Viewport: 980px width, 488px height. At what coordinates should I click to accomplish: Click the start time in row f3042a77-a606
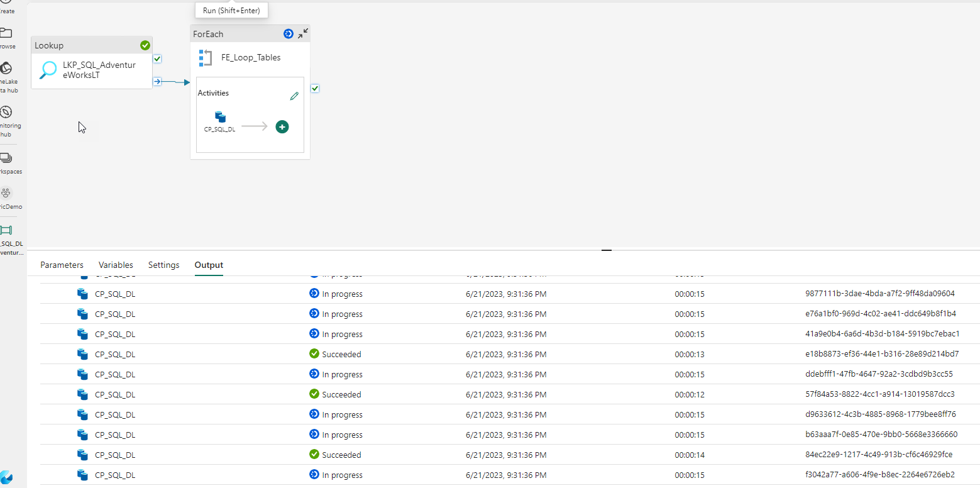(506, 475)
